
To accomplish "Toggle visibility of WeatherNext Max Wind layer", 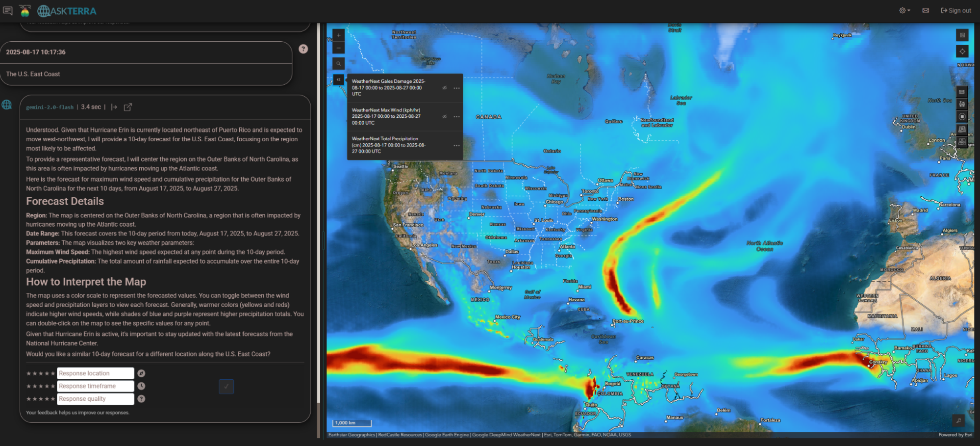I will tap(445, 117).
